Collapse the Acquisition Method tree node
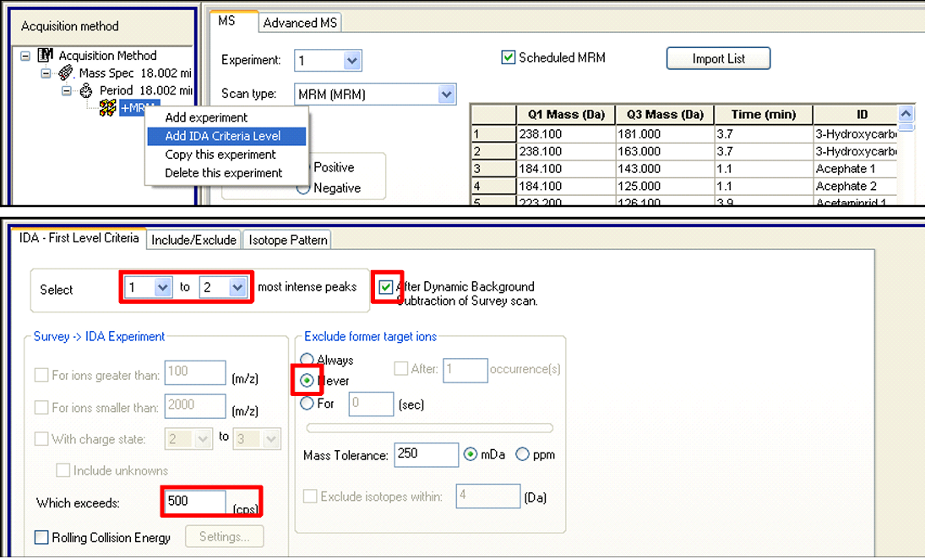The width and height of the screenshot is (936, 560). coord(25,56)
